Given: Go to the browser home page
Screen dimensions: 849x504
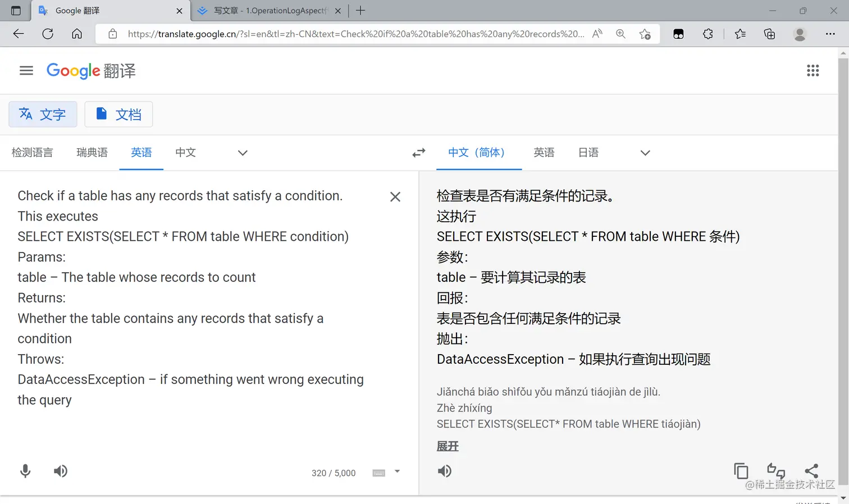Looking at the screenshot, I should click(77, 34).
